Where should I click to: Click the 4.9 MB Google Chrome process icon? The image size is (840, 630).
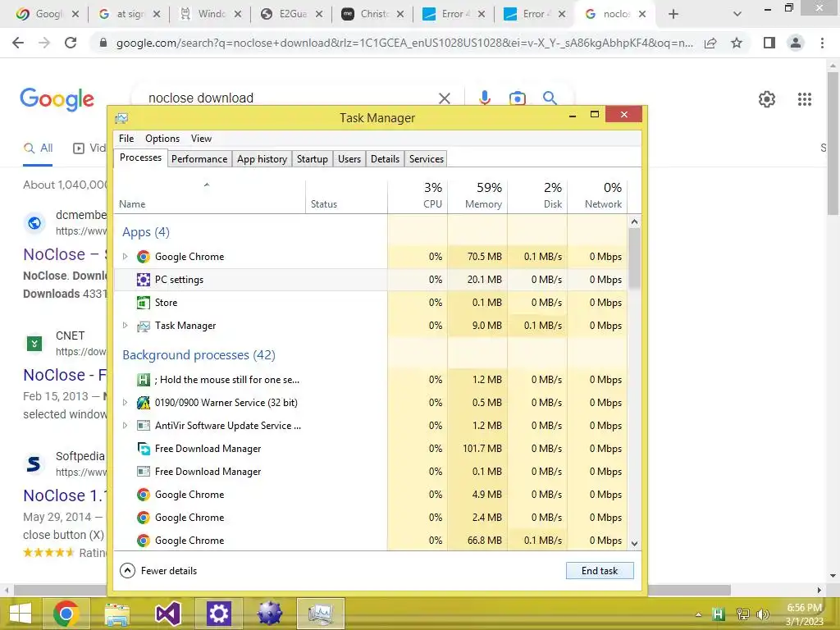click(143, 495)
